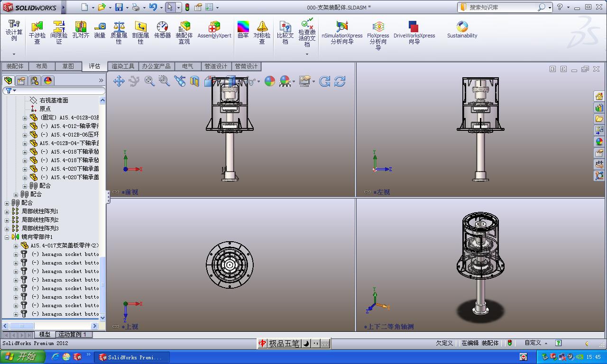This screenshot has height=364, width=607.
Task: Click the Zoom to Fit view icon
Action: pos(149,81)
